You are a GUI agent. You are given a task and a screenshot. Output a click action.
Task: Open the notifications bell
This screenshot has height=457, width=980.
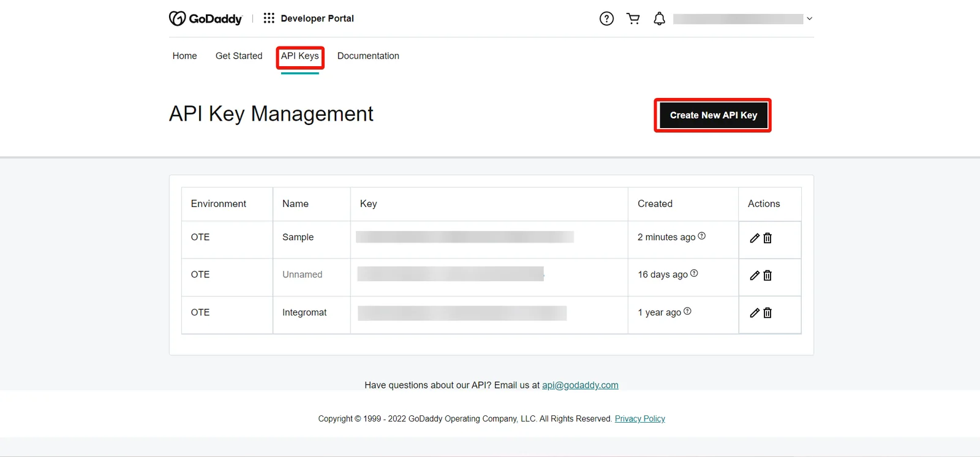pyautogui.click(x=659, y=19)
